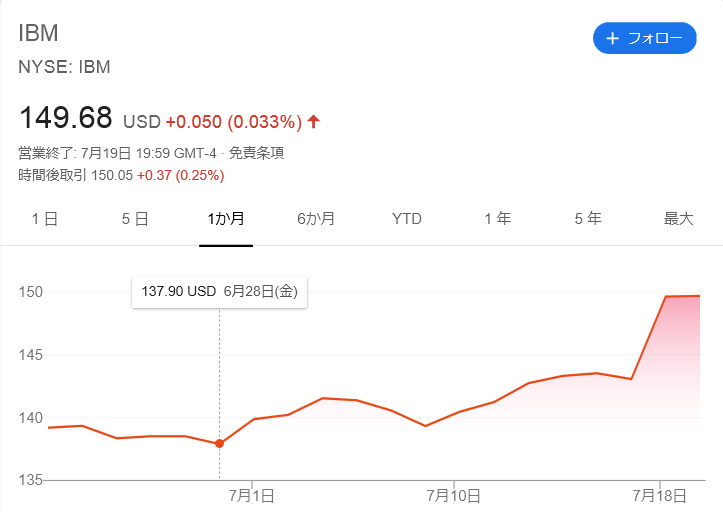Viewport: 723px width, 512px height.
Task: Click the 149.68 current price value
Action: 65,118
